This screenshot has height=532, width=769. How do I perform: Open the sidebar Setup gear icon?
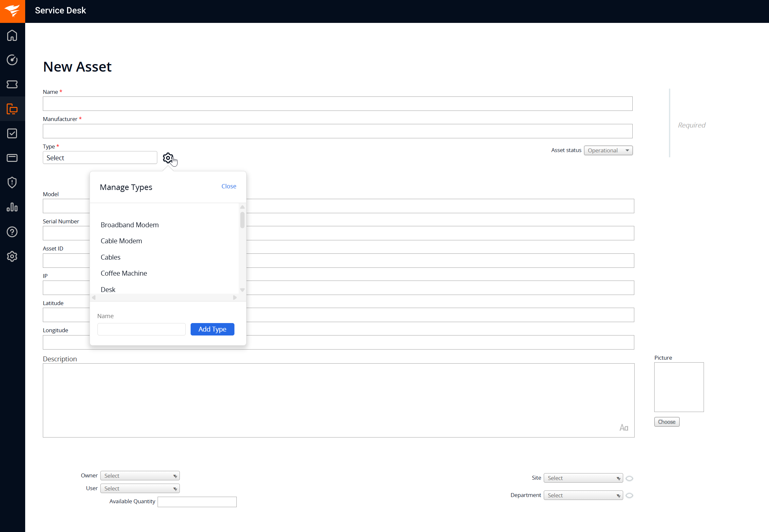click(x=12, y=256)
